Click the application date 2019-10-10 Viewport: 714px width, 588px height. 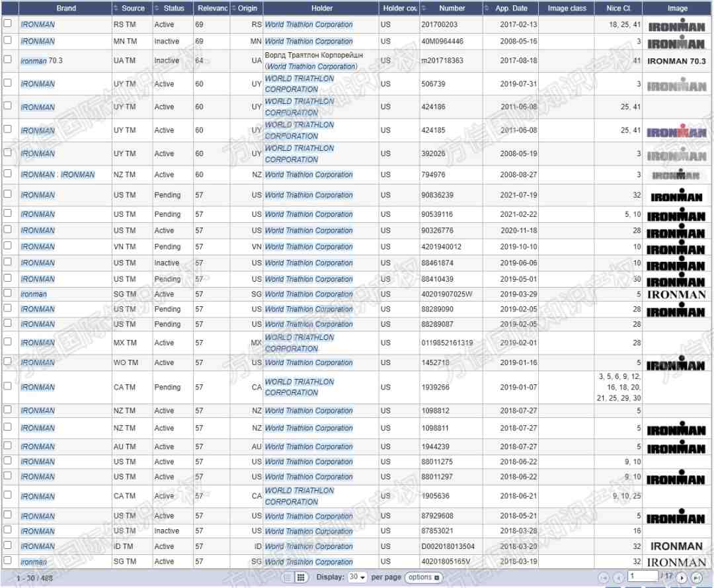[x=518, y=247]
